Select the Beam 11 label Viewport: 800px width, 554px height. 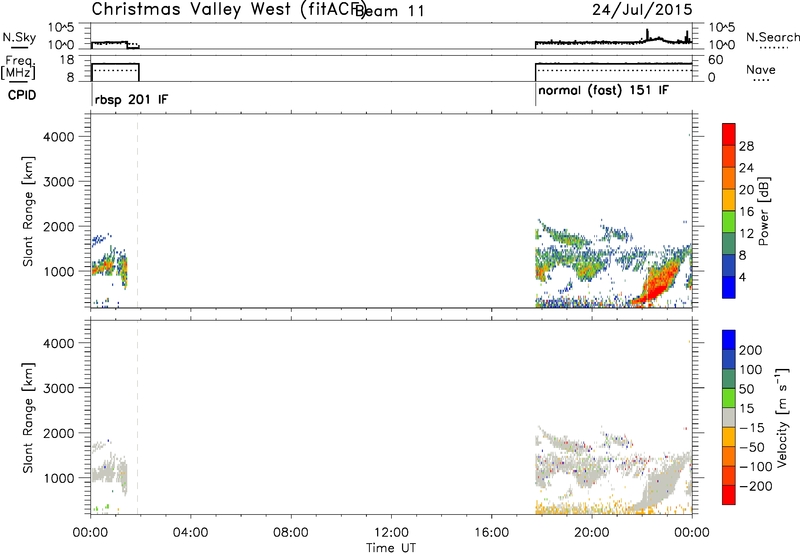point(390,11)
